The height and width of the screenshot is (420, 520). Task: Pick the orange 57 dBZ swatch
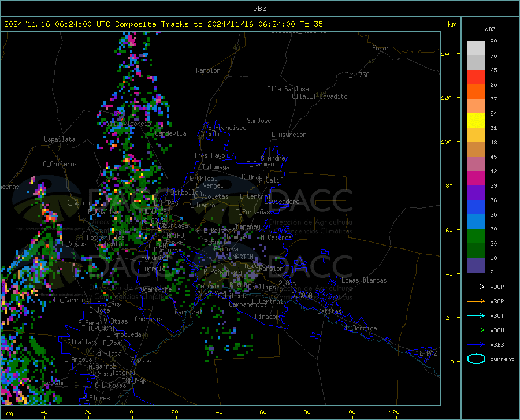476,92
